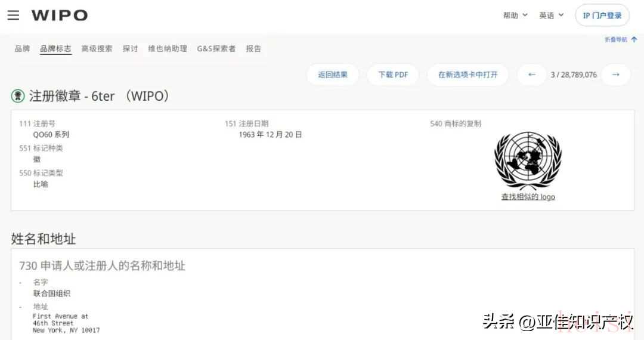Screen dimensions: 644x340
Task: Switch to the 高级搜索 tab
Action: point(97,48)
